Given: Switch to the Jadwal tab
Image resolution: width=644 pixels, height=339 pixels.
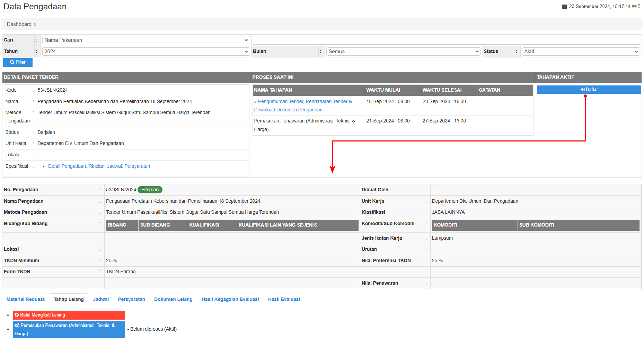Looking at the screenshot, I should coord(101,299).
